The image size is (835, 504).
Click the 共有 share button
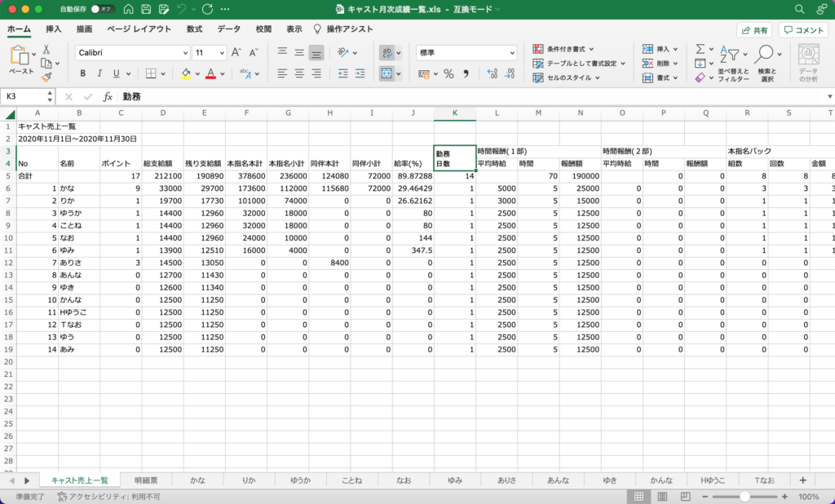pyautogui.click(x=754, y=30)
